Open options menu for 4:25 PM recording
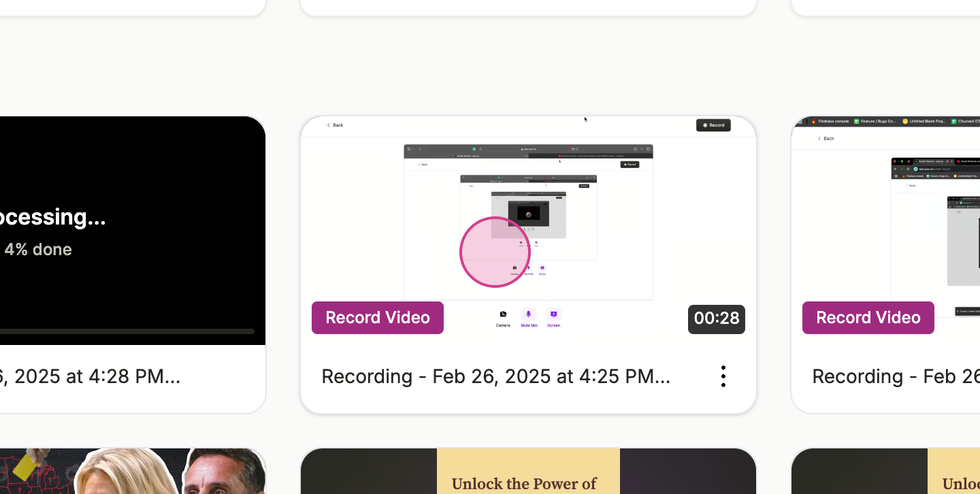Screen dimensions: 980x494 pyautogui.click(x=723, y=376)
